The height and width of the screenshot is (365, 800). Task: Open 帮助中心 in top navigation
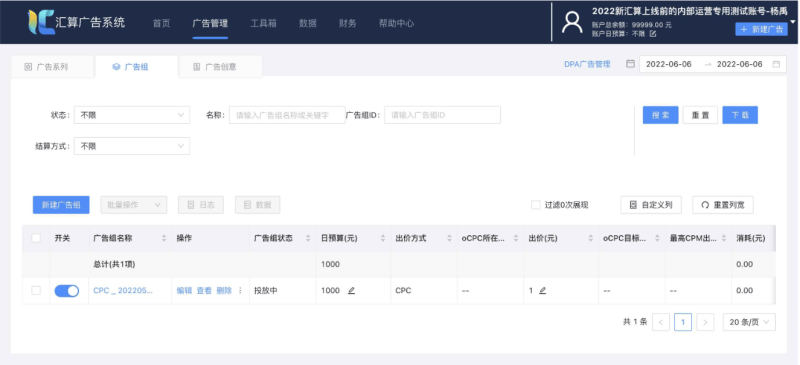(x=396, y=23)
